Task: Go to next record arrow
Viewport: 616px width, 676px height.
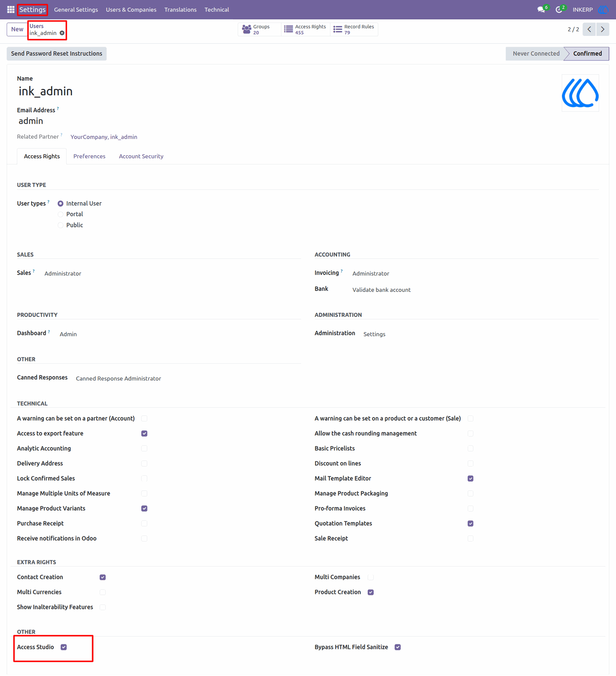Action: (x=603, y=29)
